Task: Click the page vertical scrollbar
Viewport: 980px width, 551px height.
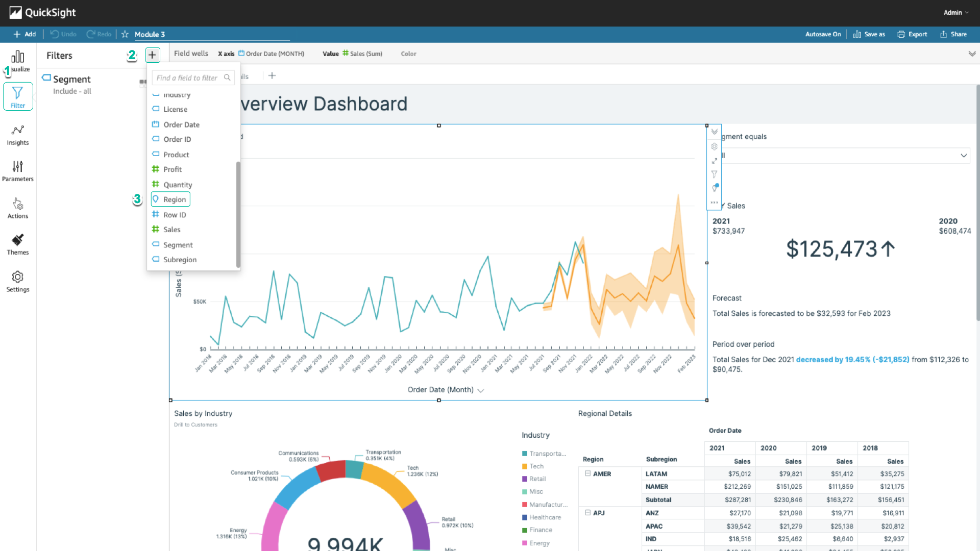Action: pos(977,203)
